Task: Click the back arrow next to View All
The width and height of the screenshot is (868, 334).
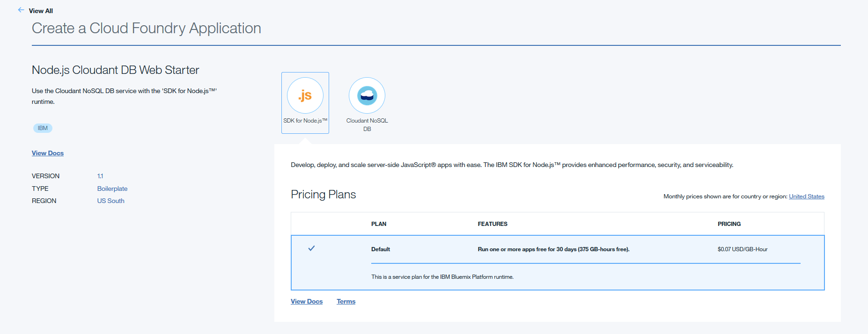Action: click(x=21, y=10)
